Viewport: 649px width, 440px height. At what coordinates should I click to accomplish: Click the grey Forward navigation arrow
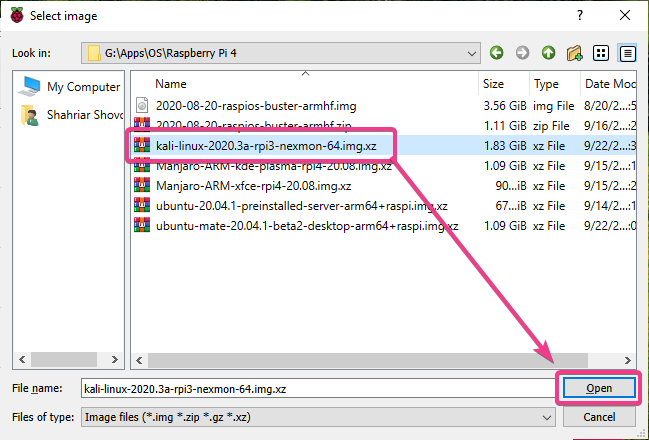click(x=522, y=53)
